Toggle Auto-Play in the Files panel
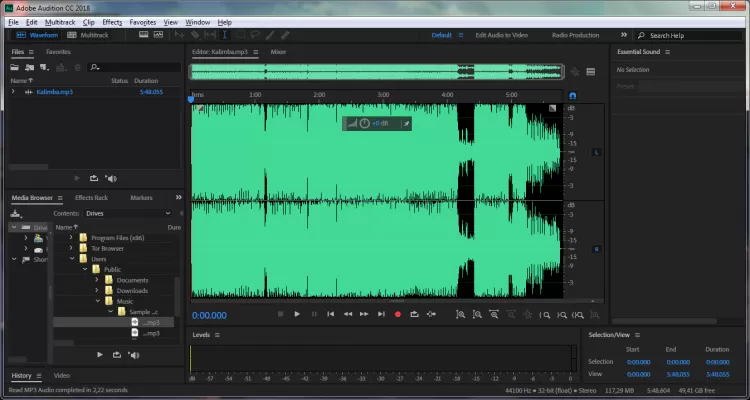Image resolution: width=750 pixels, height=400 pixels. pyautogui.click(x=110, y=178)
